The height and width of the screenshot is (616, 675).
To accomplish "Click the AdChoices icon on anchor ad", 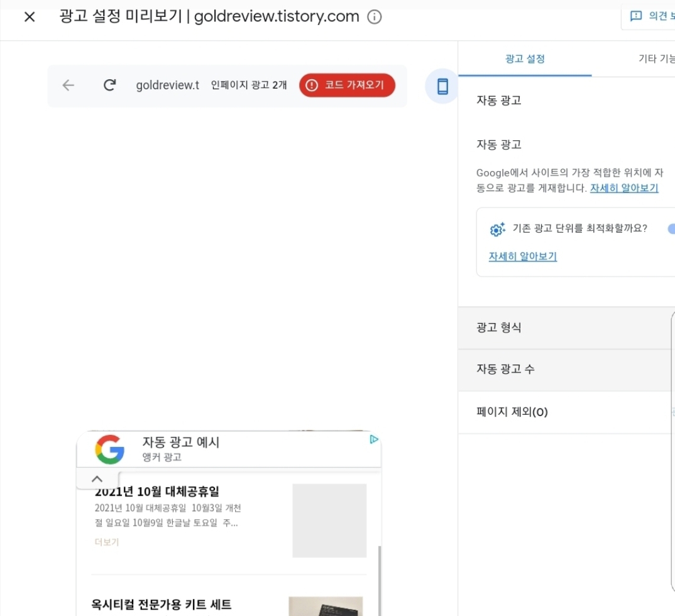I will click(x=374, y=439).
